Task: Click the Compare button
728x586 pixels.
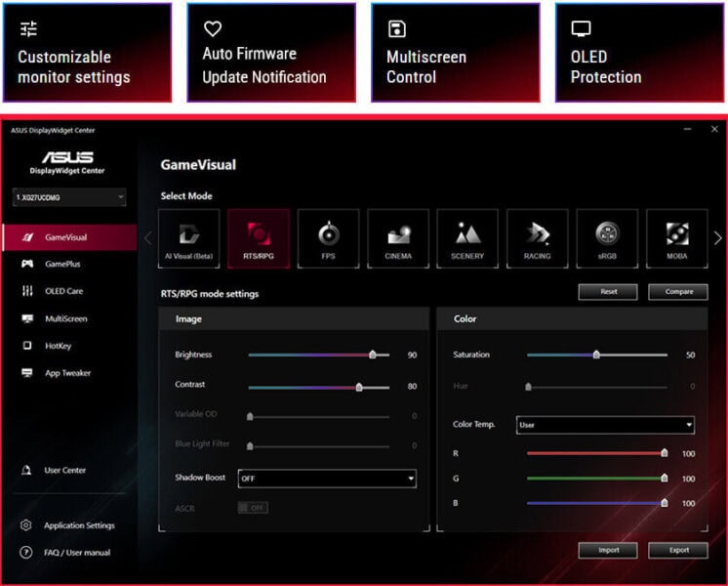Action: 678,291
